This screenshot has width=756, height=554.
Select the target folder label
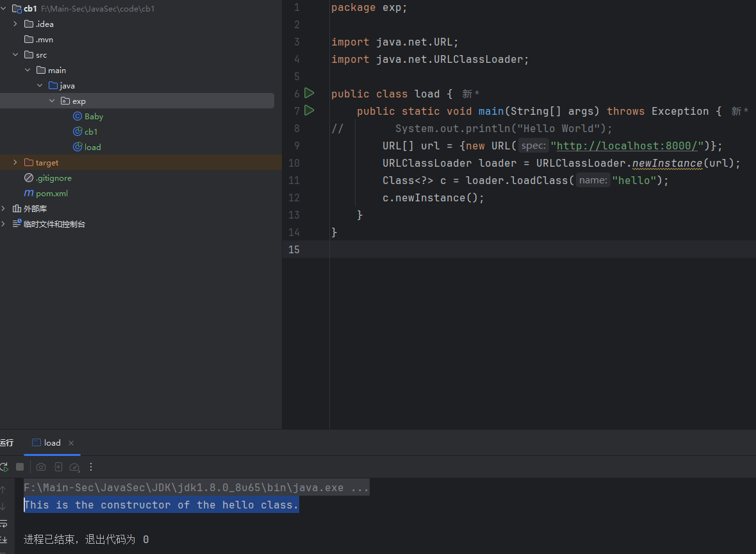coord(47,163)
